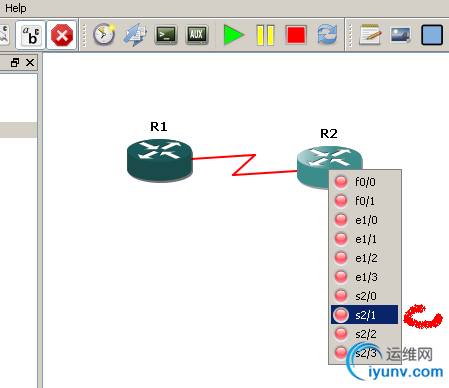Open console terminal for all devices

click(x=166, y=35)
